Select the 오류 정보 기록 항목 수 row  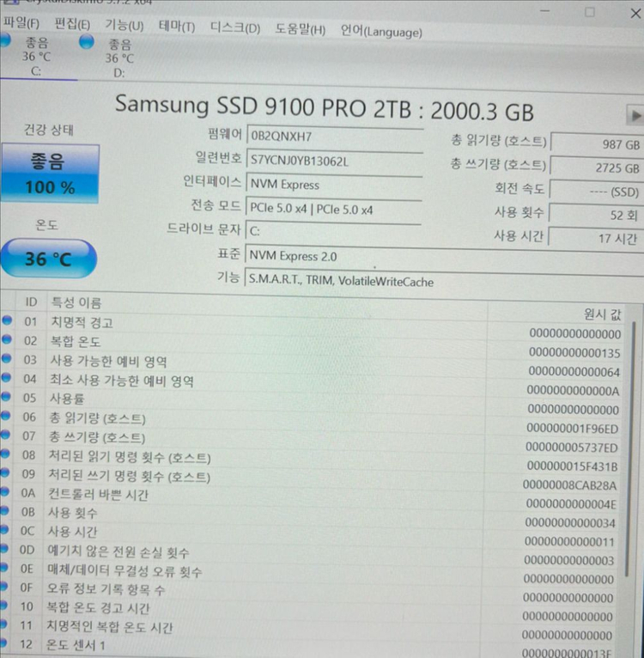coord(307,593)
